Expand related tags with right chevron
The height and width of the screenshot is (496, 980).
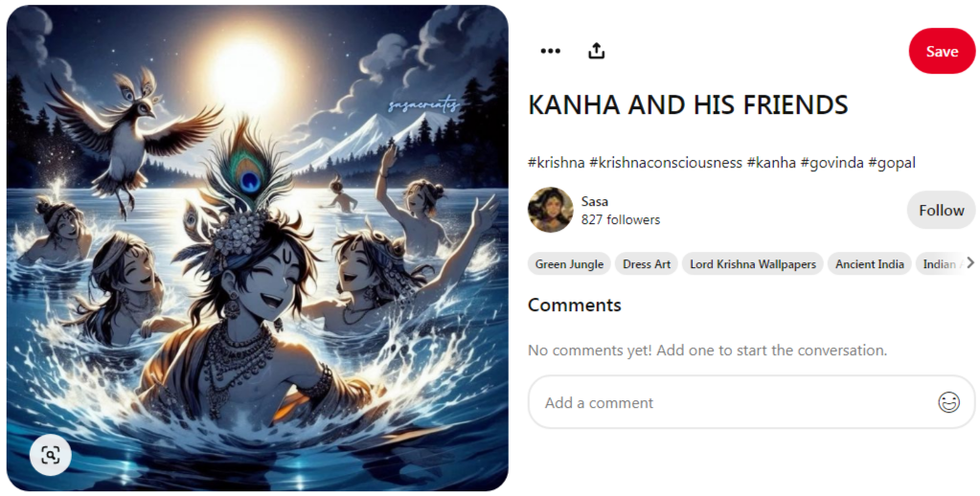point(970,263)
